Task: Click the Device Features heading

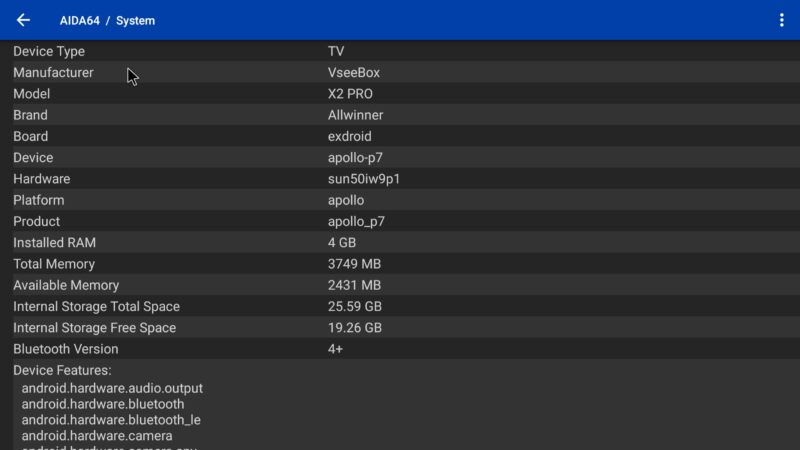Action: [x=62, y=371]
